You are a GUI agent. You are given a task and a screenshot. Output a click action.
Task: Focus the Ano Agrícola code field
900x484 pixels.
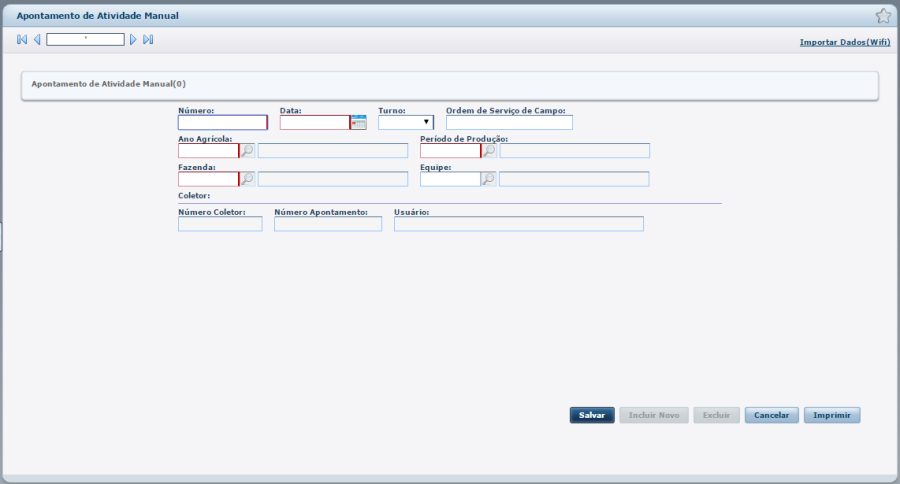(x=208, y=150)
